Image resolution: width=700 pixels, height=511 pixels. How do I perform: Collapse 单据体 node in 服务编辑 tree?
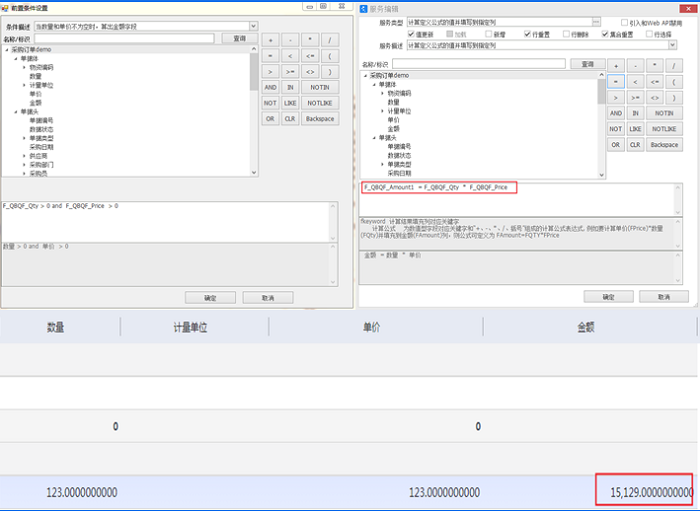click(x=374, y=84)
